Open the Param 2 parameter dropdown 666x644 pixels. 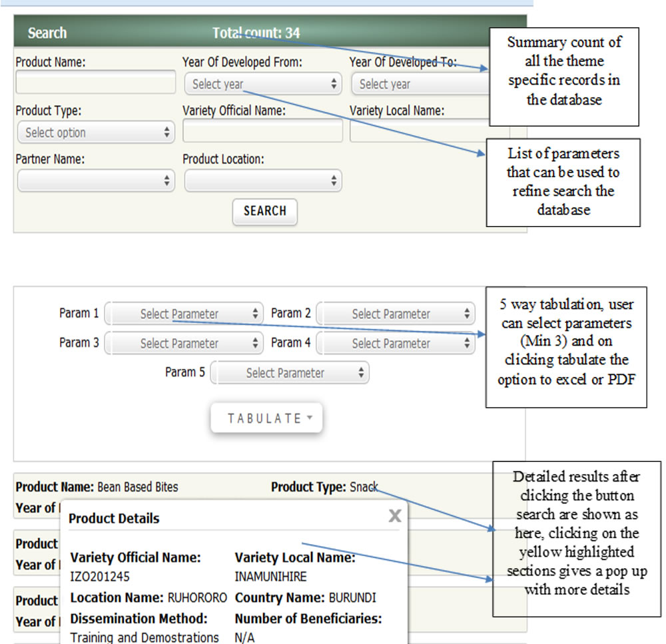396,314
